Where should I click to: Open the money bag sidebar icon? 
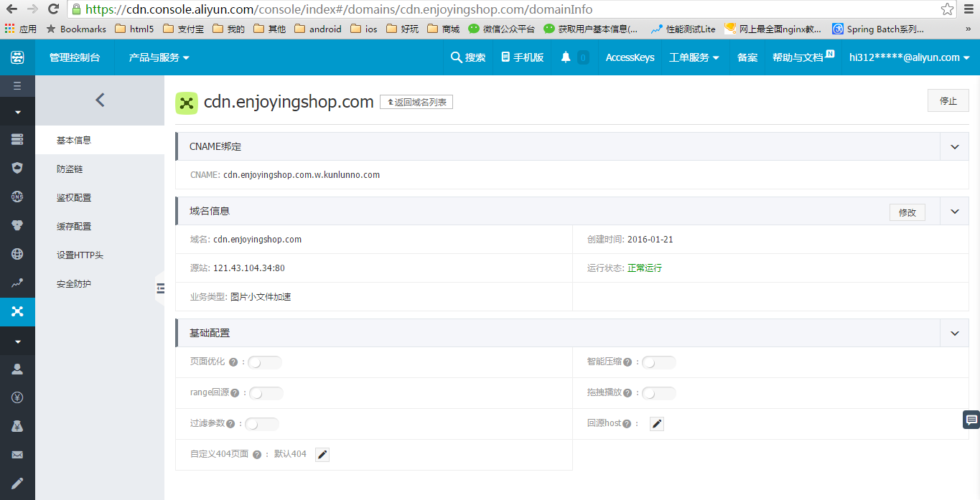coord(17,426)
